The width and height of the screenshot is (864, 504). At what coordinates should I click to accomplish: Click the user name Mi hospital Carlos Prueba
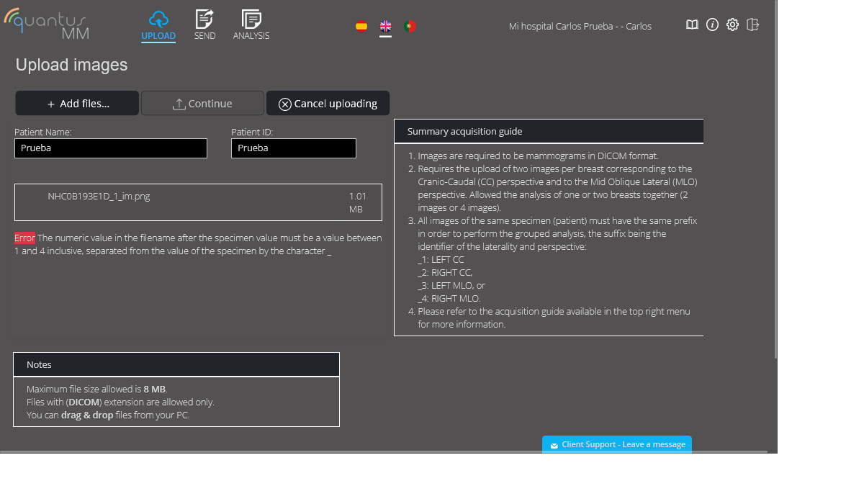[580, 26]
